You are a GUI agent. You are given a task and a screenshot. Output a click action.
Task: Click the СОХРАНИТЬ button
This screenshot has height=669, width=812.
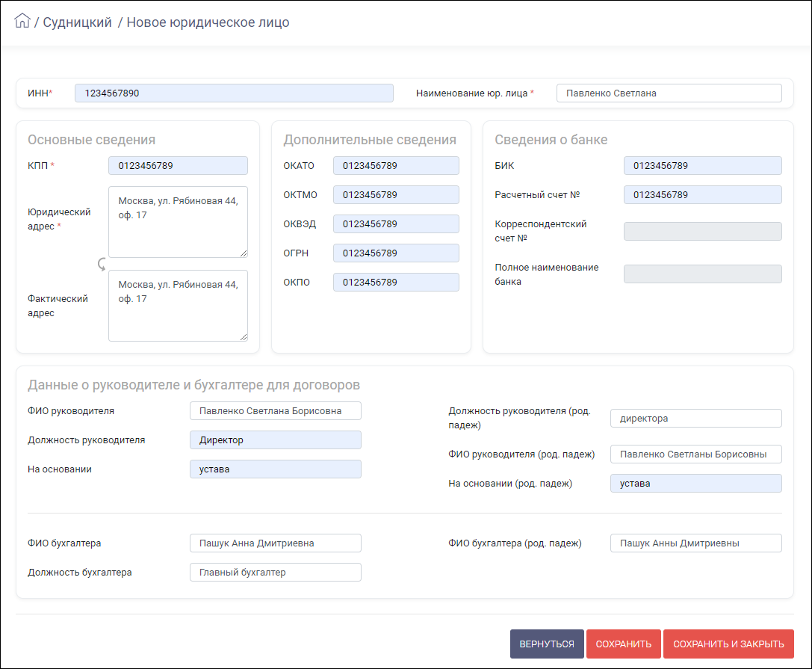pyautogui.click(x=624, y=644)
